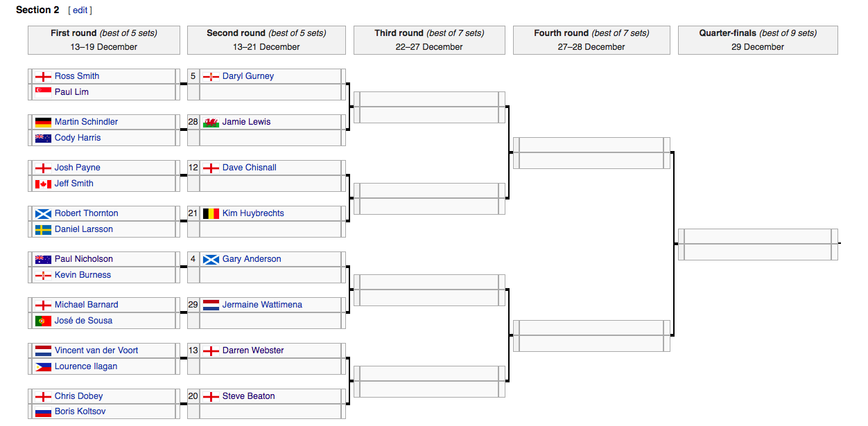
Task: Select the Chris Dobey link
Action: pos(78,396)
